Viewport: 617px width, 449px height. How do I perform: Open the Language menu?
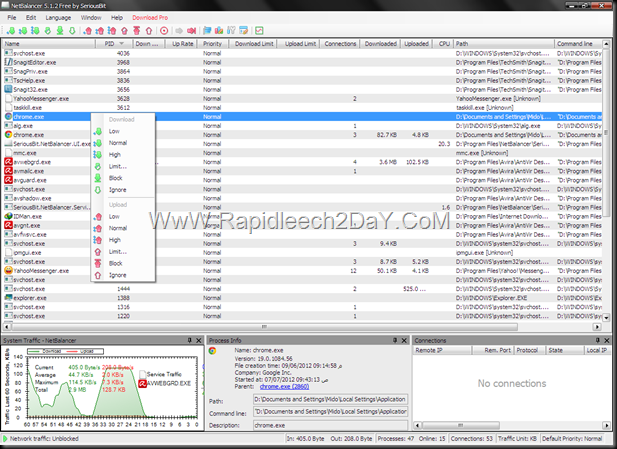(x=58, y=18)
